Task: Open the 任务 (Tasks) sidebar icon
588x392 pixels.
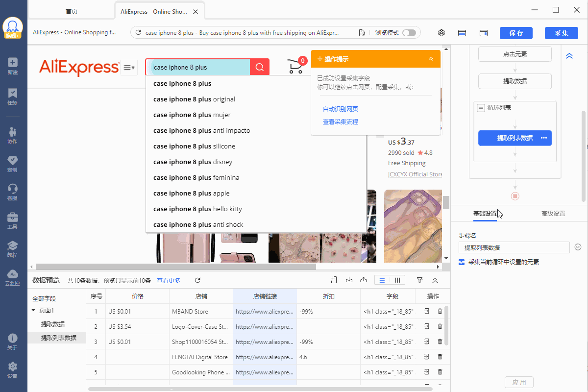Action: pyautogui.click(x=13, y=97)
